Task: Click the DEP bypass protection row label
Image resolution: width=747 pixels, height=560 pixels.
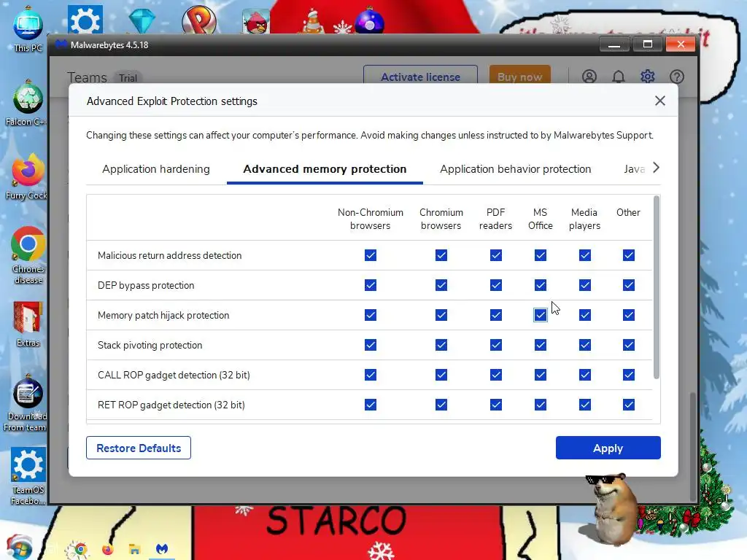Action: [x=146, y=285]
